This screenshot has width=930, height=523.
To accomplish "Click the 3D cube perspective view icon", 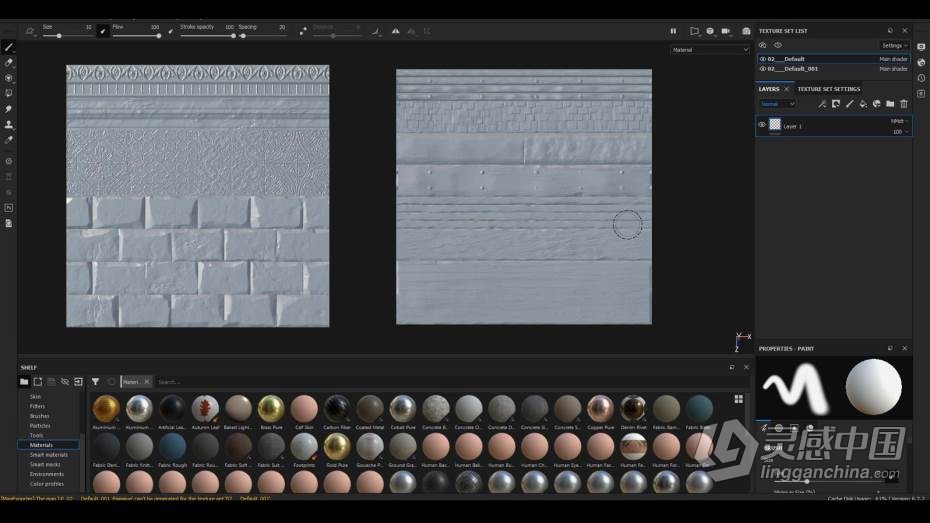I will tap(710, 31).
